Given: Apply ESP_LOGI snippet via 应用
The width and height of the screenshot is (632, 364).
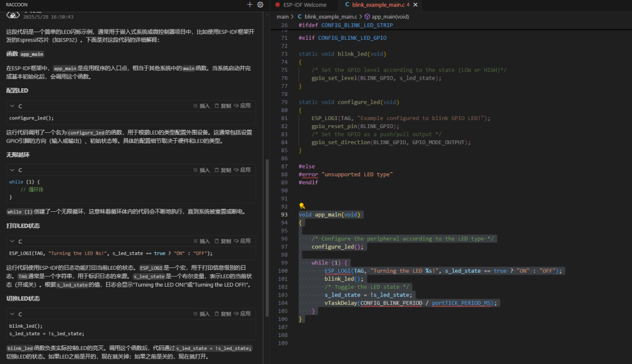Looking at the screenshot, I should coord(242,241).
